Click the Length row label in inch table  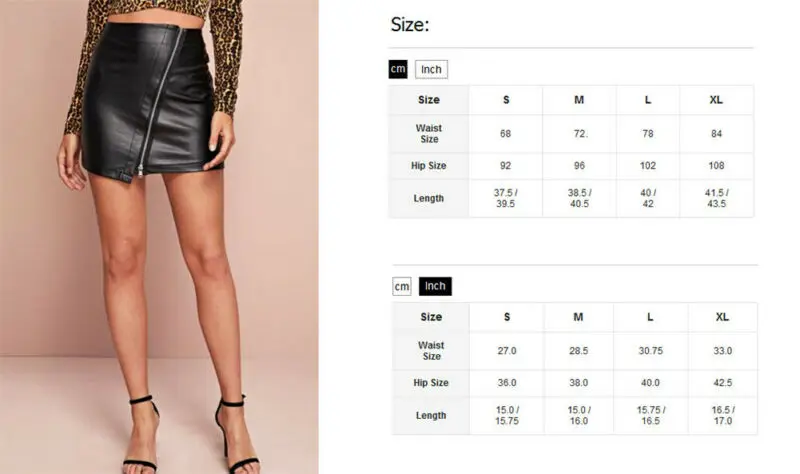[431, 415]
